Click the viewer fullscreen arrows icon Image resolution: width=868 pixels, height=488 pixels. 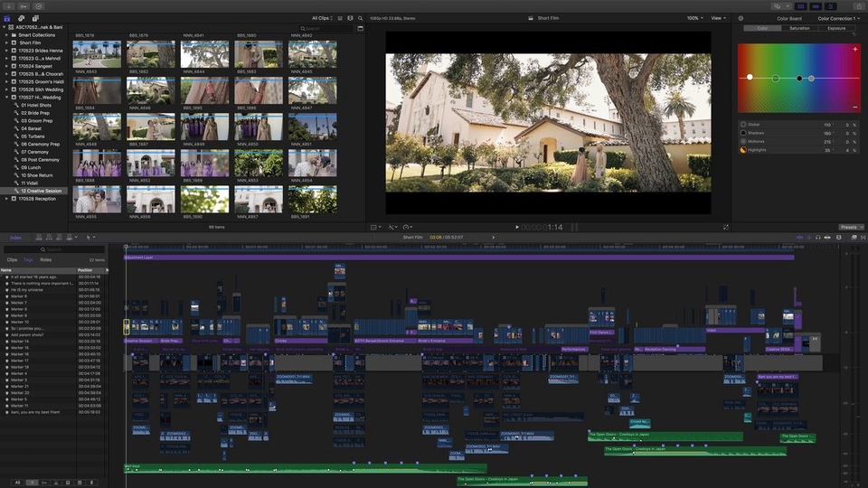pos(726,227)
